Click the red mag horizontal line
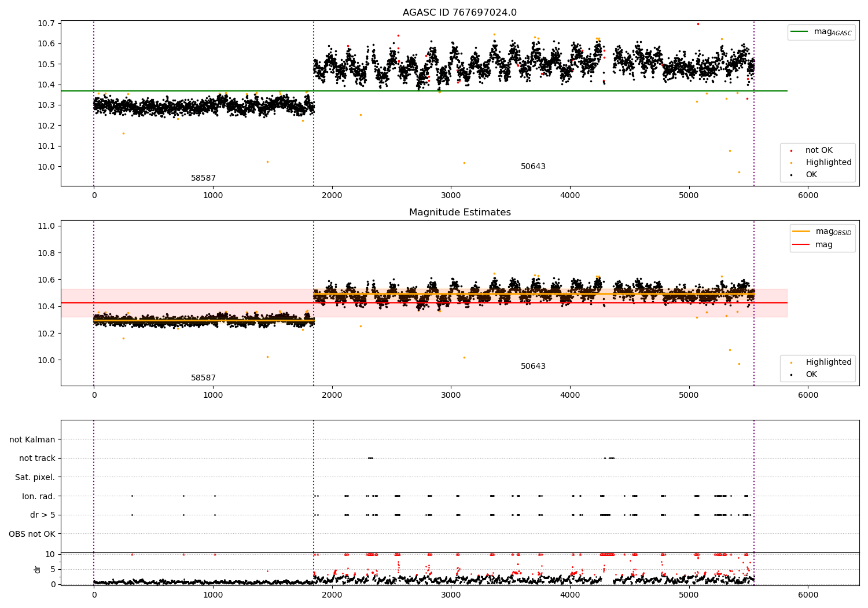868x608 pixels. click(424, 303)
